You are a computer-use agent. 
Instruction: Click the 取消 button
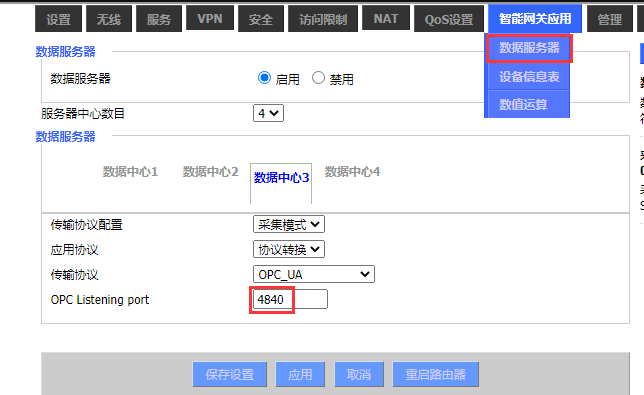359,374
